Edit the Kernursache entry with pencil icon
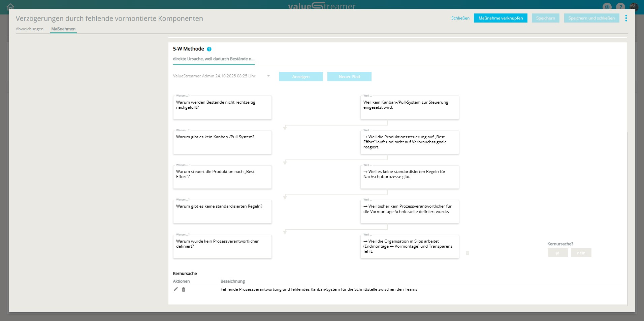Screen dimensions: 644x321 click(x=175, y=289)
